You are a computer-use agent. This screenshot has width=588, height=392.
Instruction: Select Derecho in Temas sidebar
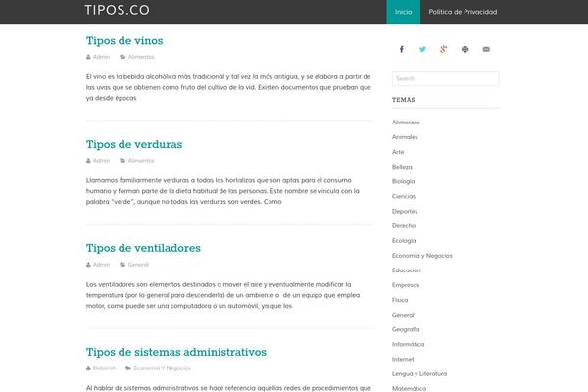[404, 225]
